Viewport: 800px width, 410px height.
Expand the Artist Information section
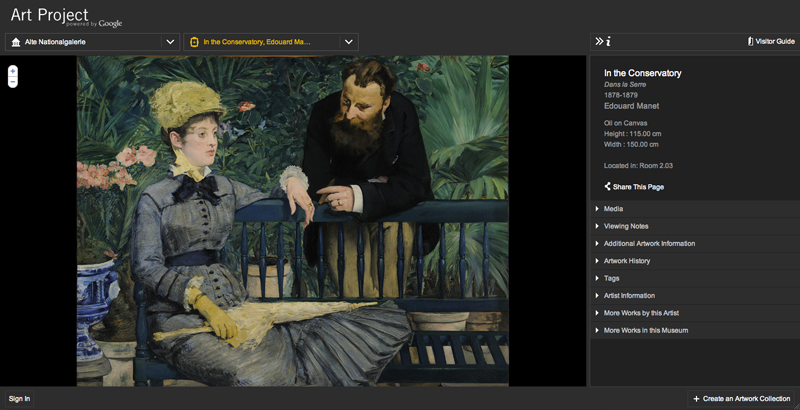coord(629,295)
